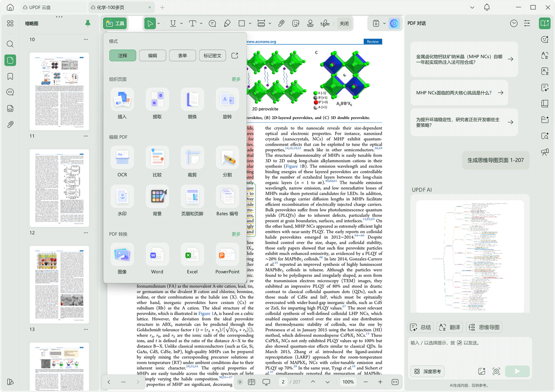Viewport: 555px width, 392px height.
Task: Expand the underline tool dropdown arrow
Action: (x=181, y=23)
